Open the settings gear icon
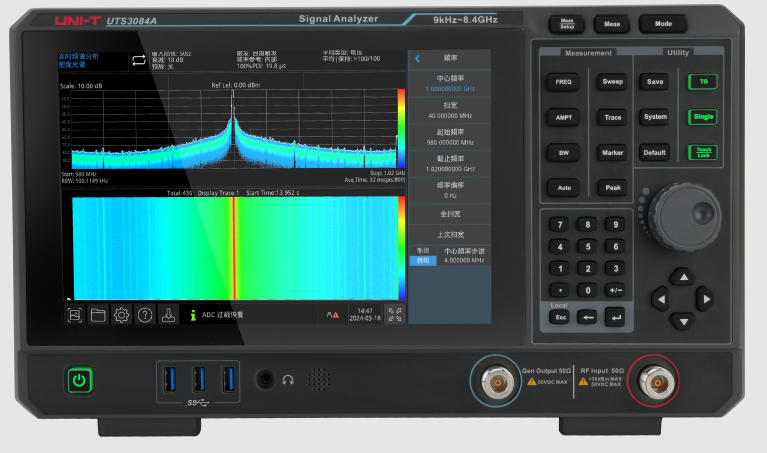This screenshot has width=767, height=453. coord(121,315)
